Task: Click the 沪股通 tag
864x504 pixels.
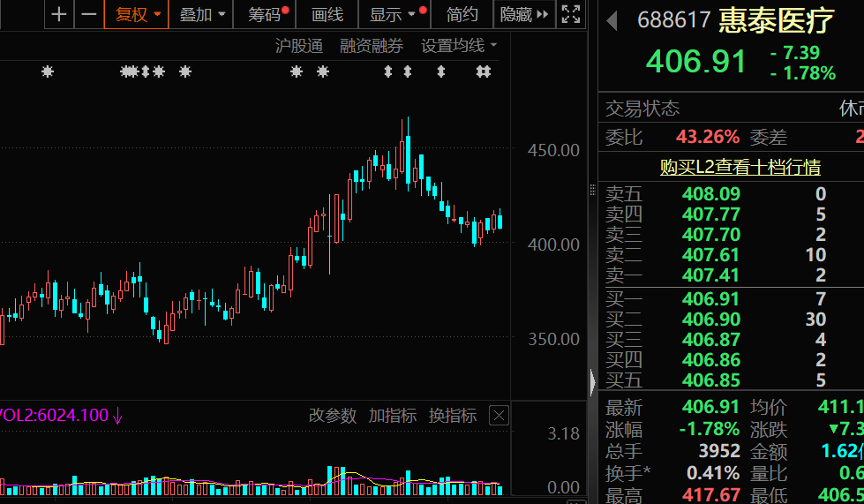Action: click(299, 46)
